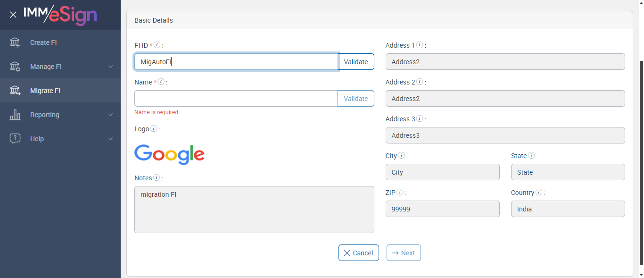Expand the Help menu chevron
The width and height of the screenshot is (644, 278).
[x=110, y=139]
